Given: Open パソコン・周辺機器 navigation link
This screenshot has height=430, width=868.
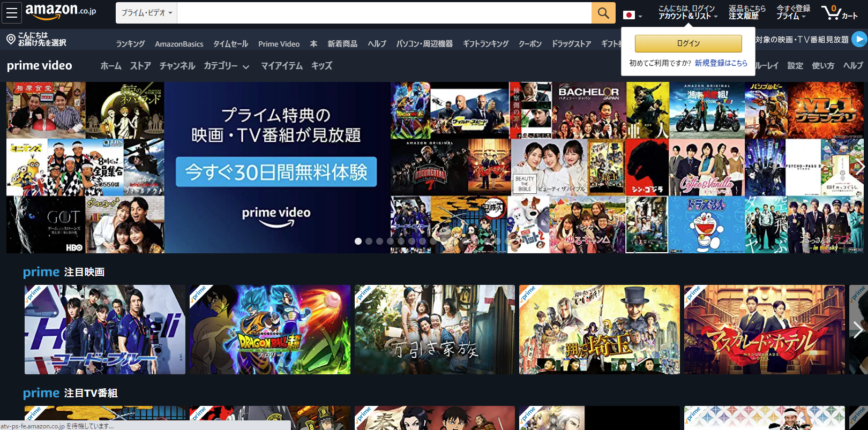Looking at the screenshot, I should coord(424,44).
